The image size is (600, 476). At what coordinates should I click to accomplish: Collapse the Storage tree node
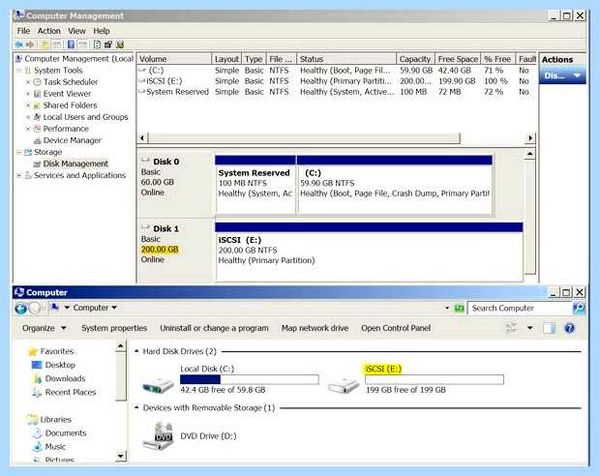[x=19, y=152]
